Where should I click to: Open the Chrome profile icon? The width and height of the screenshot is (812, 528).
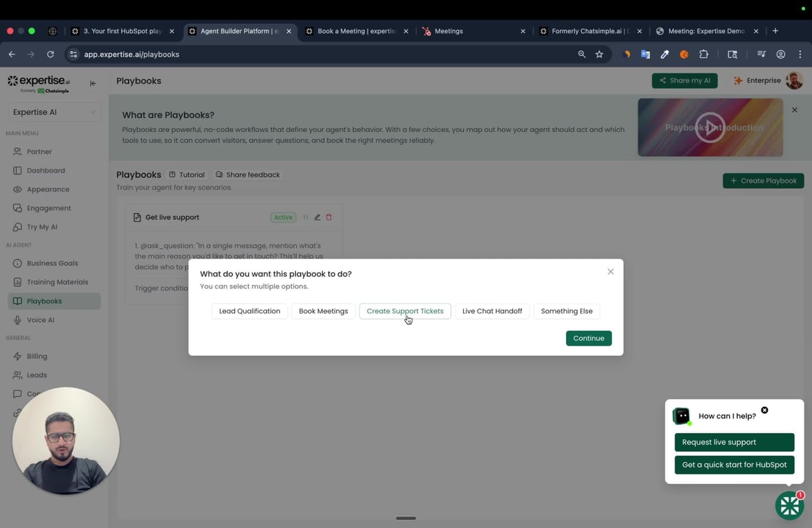780,54
